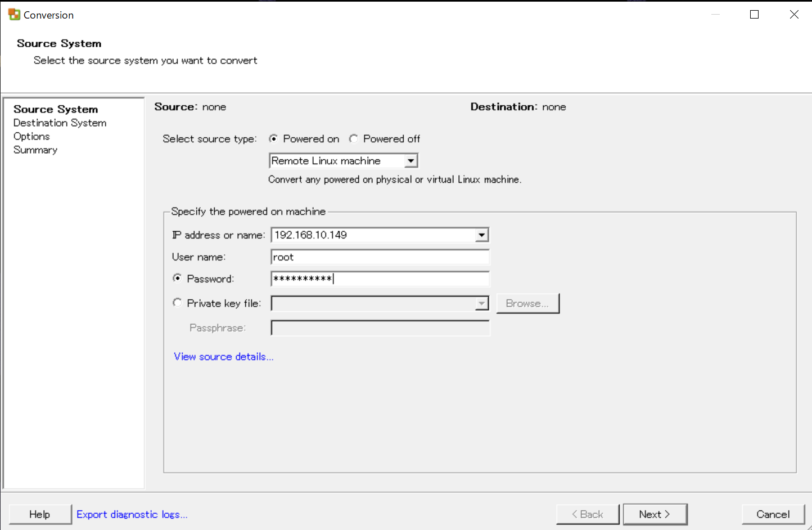Open the Remote Linux machine dropdown
Viewport: 812px width, 530px height.
411,161
